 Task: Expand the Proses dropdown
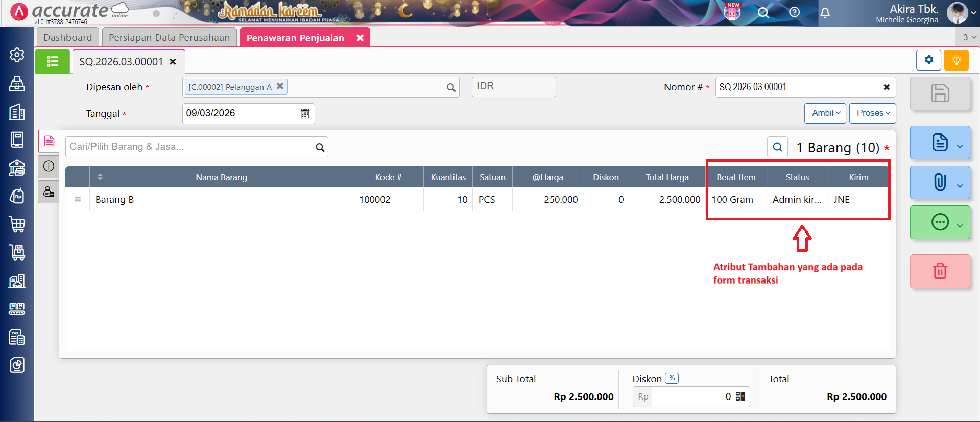[x=872, y=113]
